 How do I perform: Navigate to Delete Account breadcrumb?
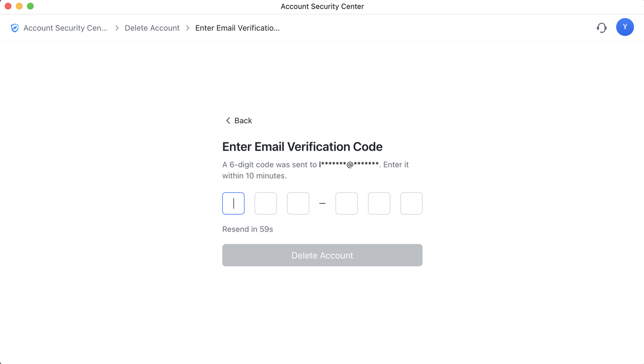152,28
